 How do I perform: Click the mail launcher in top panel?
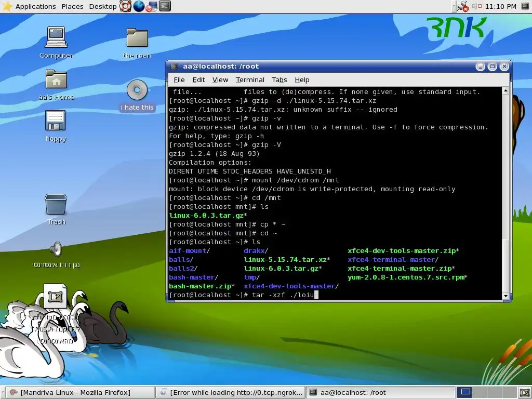[152, 6]
